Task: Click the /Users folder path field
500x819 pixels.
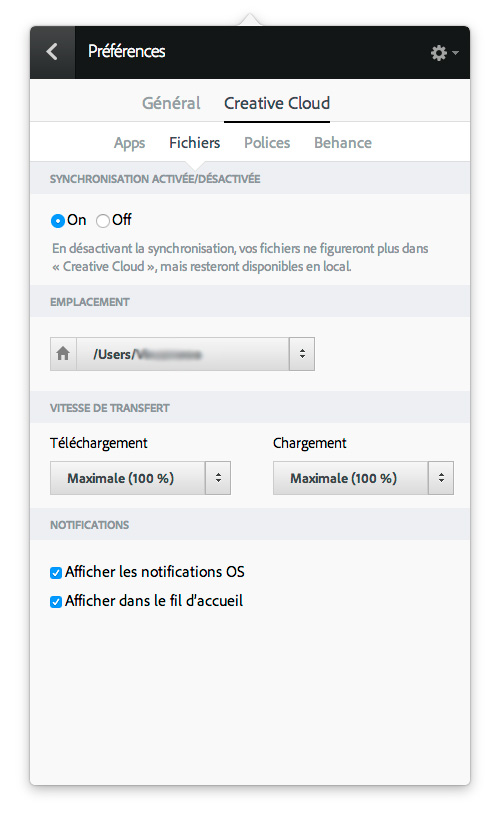Action: pyautogui.click(x=182, y=354)
